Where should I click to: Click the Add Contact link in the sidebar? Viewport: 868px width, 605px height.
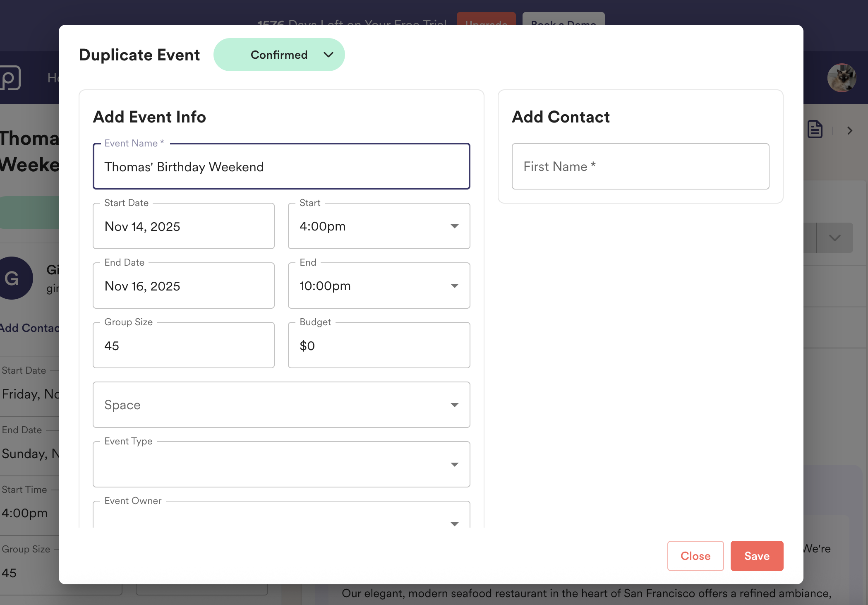(x=27, y=328)
